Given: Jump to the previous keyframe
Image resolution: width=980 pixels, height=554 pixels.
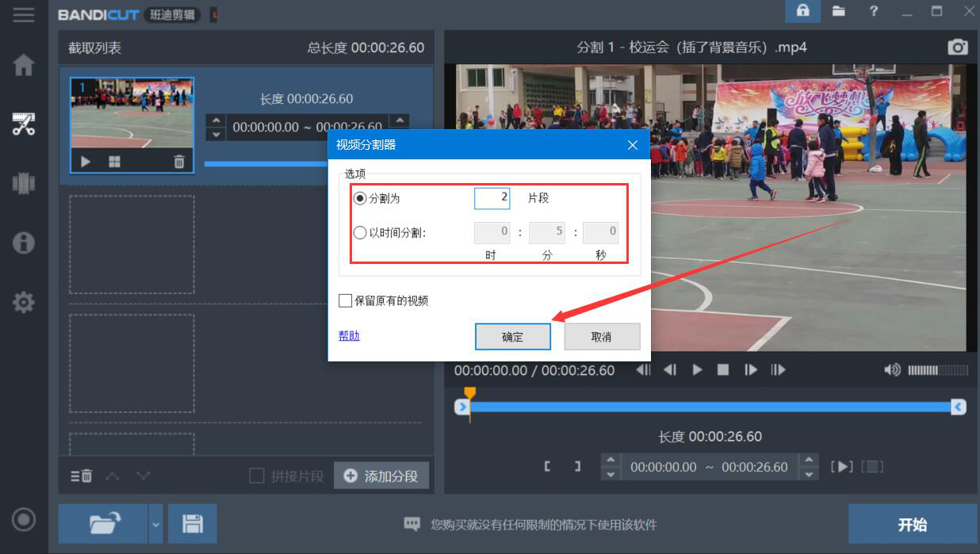Looking at the screenshot, I should (644, 370).
